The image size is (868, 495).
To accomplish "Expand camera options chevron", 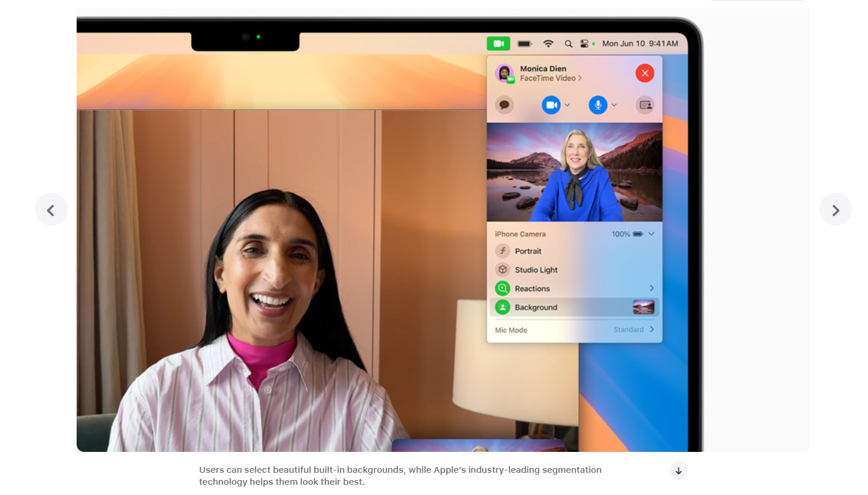I will (x=567, y=105).
